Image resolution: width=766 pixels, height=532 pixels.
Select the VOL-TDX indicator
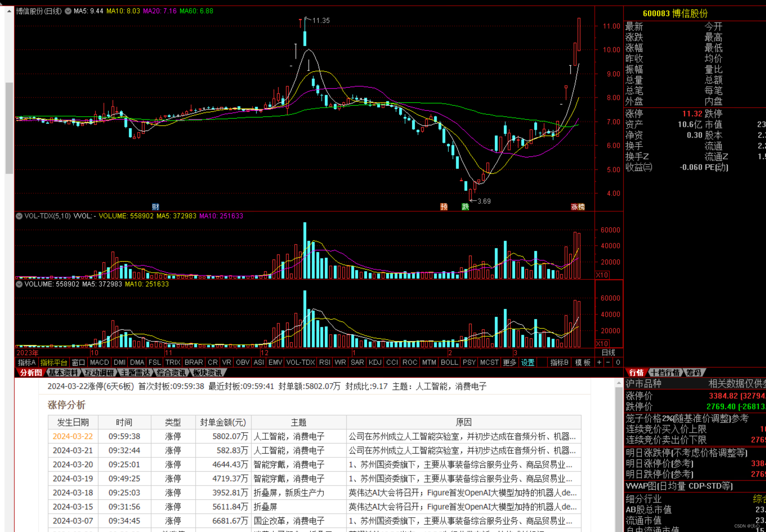point(300,362)
